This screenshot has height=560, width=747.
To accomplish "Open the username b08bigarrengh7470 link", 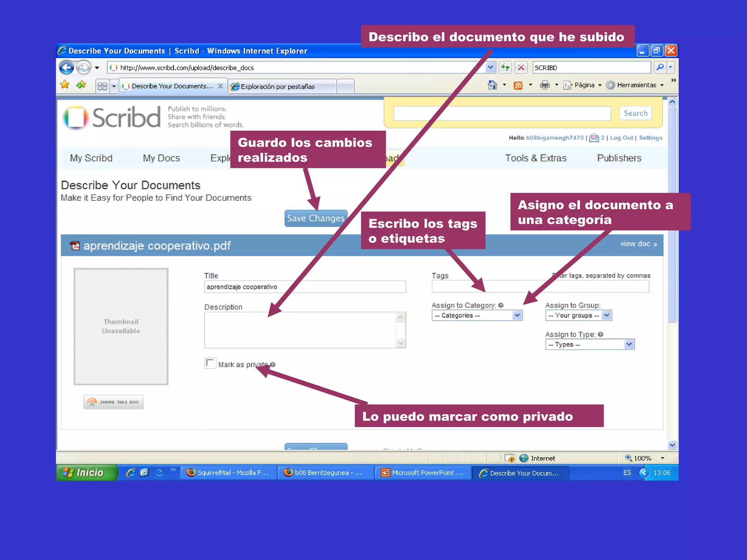I will pos(554,137).
